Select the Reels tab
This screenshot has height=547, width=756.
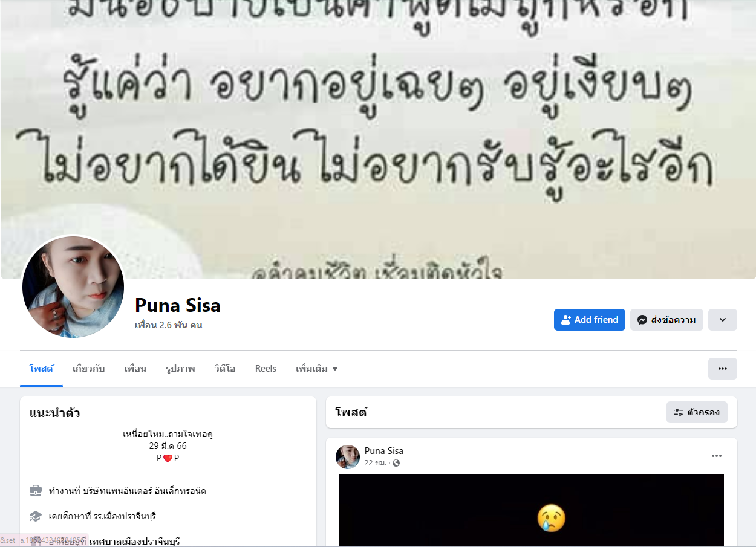click(266, 369)
